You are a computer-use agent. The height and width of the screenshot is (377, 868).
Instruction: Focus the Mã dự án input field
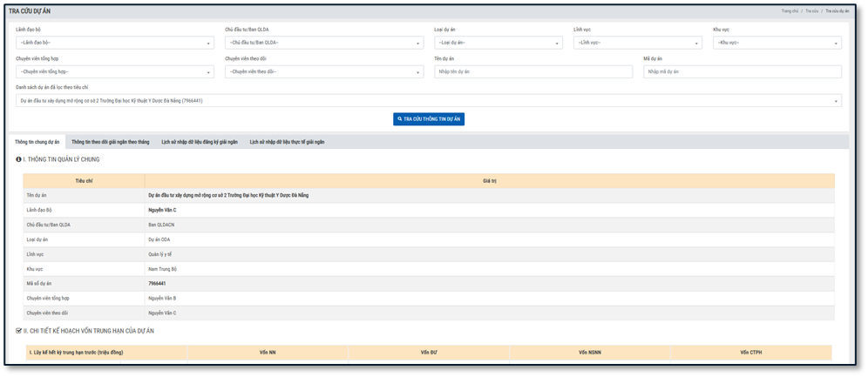point(742,72)
